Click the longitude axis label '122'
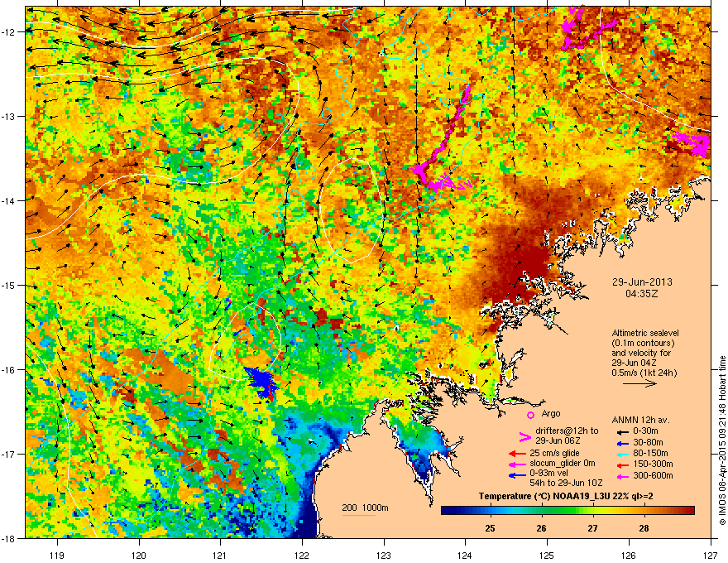This screenshot has width=728, height=563. pos(302,556)
